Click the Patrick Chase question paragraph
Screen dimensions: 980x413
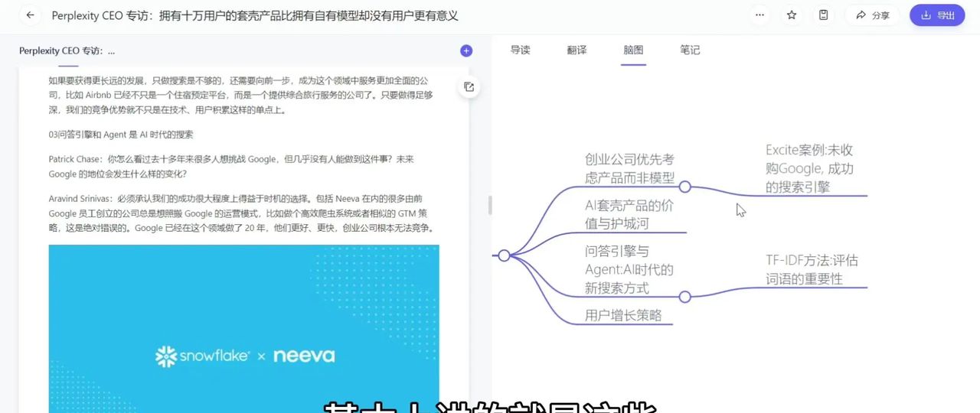[231, 167]
